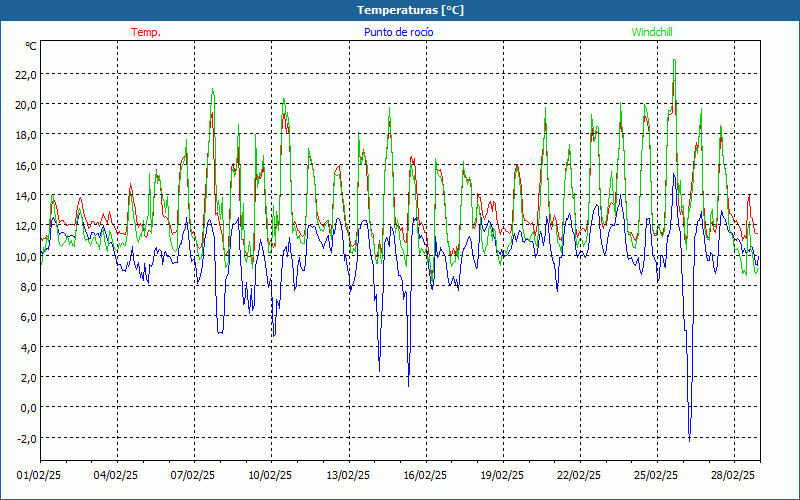Viewport: 800px width, 500px height.
Task: Click the 07/02/25 date label
Action: point(193,475)
